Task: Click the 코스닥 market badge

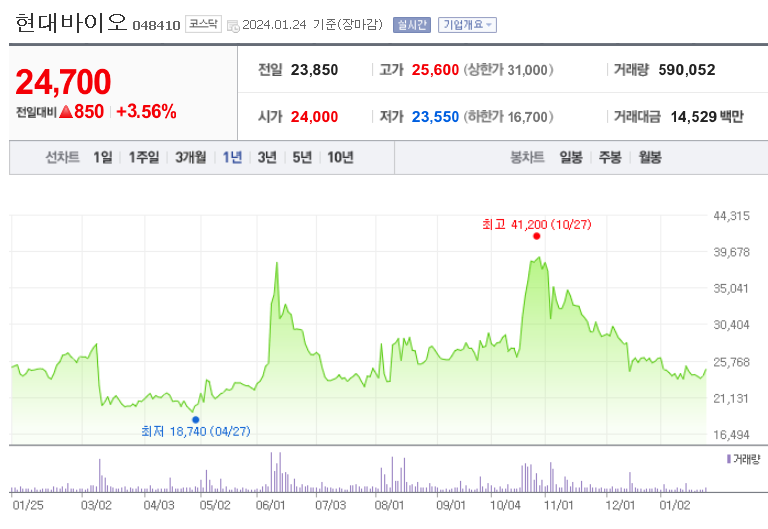Action: click(203, 24)
